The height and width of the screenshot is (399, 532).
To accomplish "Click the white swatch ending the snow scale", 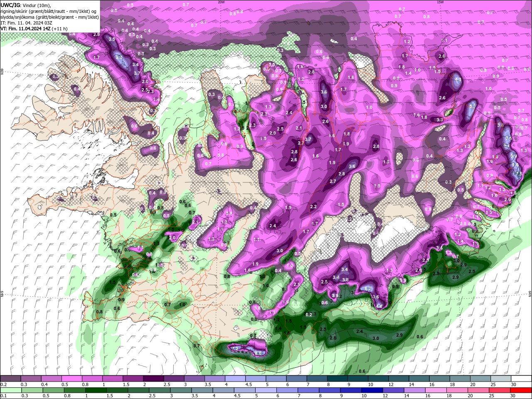I will tap(521, 379).
